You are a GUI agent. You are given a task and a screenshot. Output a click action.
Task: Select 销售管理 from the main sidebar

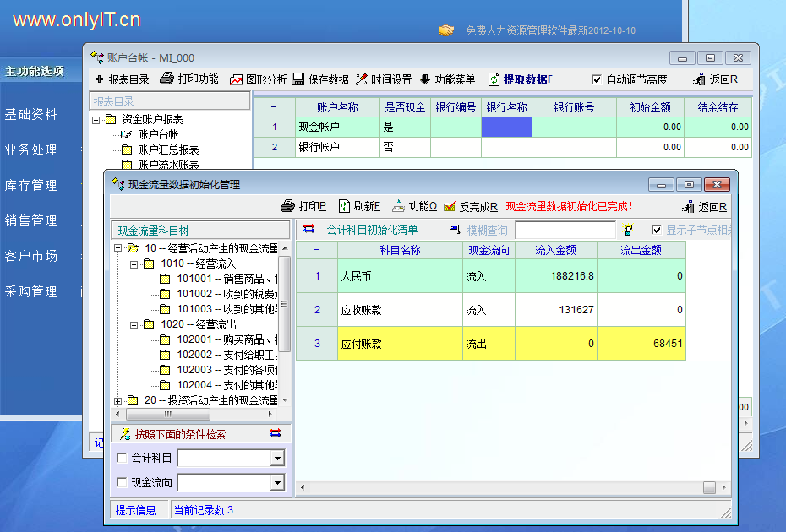tap(31, 220)
